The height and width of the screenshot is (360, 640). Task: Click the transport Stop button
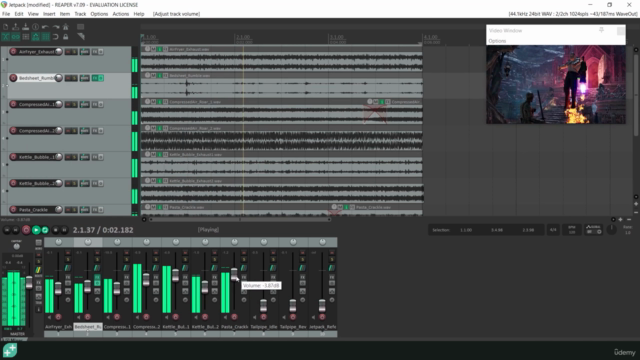point(56,230)
